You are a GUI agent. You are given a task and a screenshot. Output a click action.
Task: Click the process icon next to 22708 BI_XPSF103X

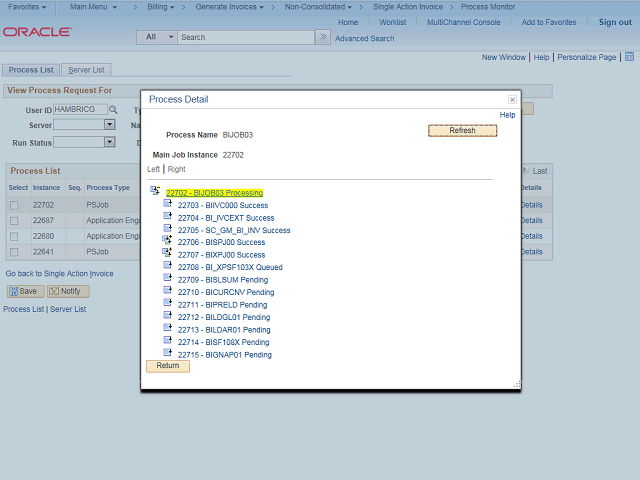168,267
